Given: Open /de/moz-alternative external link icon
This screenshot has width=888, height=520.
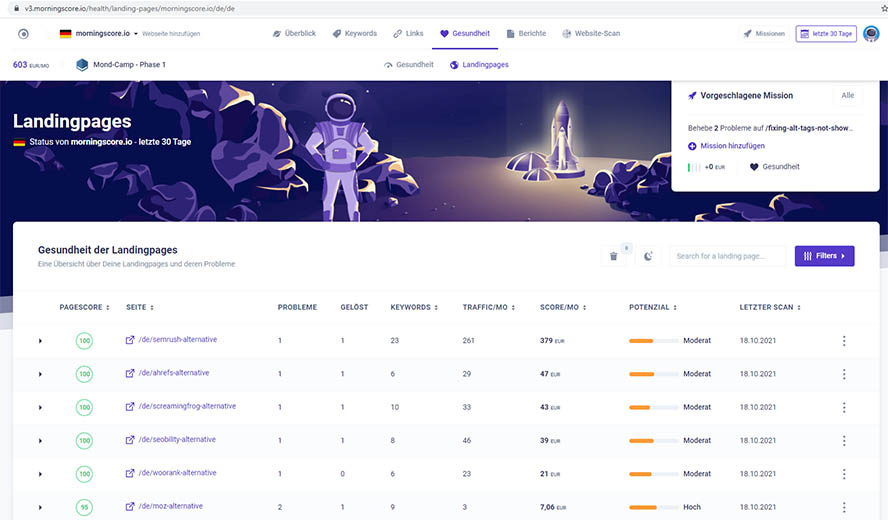Looking at the screenshot, I should coord(130,506).
